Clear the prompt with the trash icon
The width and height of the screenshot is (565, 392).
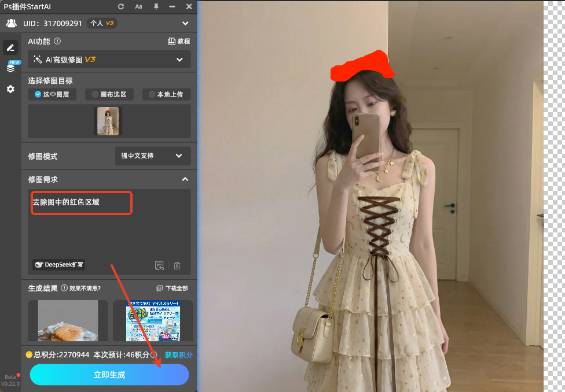pyautogui.click(x=177, y=265)
